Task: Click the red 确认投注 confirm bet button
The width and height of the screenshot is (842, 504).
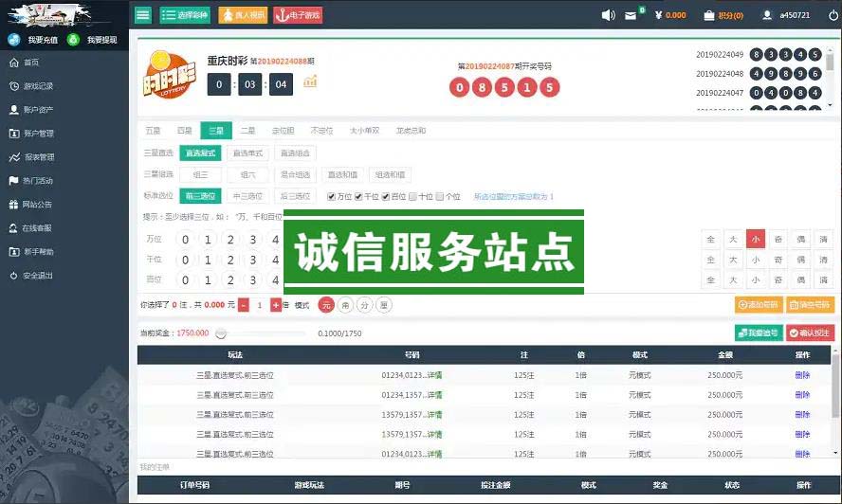Action: [810, 333]
